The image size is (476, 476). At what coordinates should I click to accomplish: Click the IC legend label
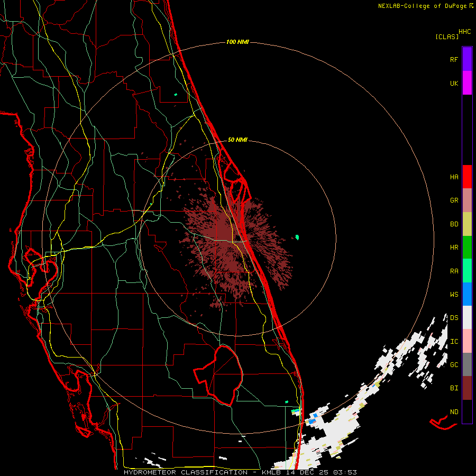(454, 342)
